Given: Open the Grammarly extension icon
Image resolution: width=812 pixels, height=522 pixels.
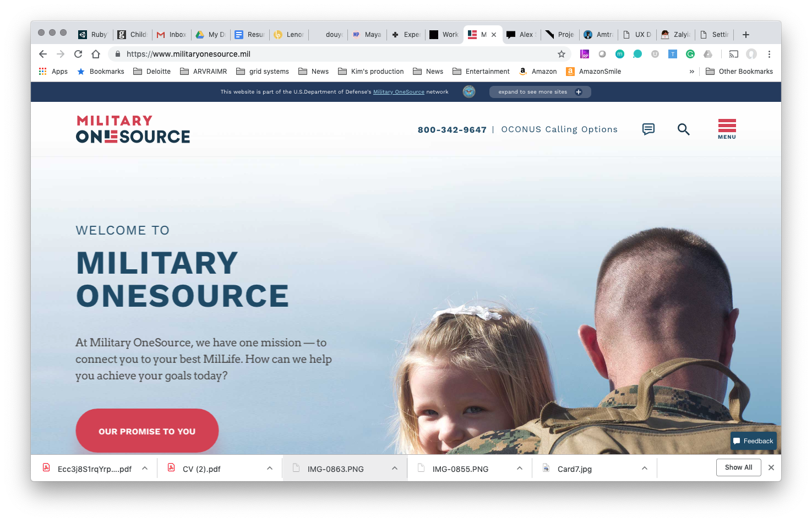Looking at the screenshot, I should click(x=690, y=54).
